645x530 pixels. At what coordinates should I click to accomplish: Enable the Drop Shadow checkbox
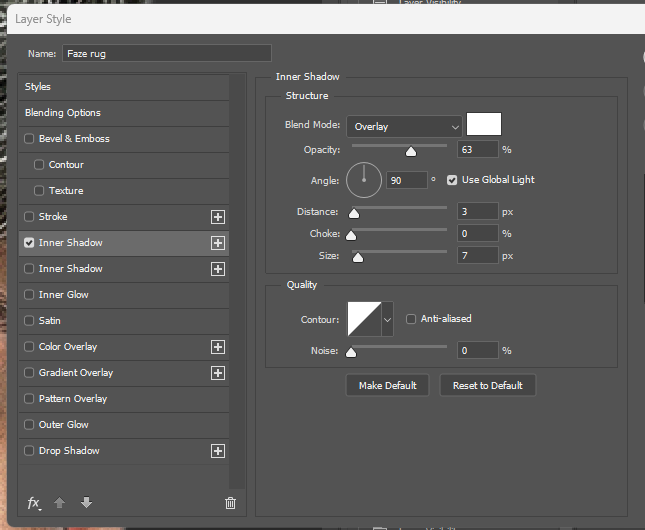[29, 451]
